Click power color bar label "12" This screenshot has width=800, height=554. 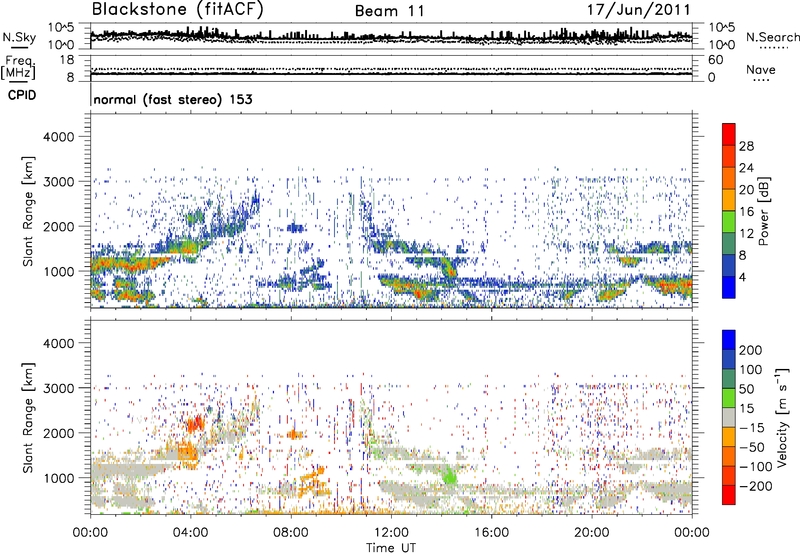coord(746,234)
